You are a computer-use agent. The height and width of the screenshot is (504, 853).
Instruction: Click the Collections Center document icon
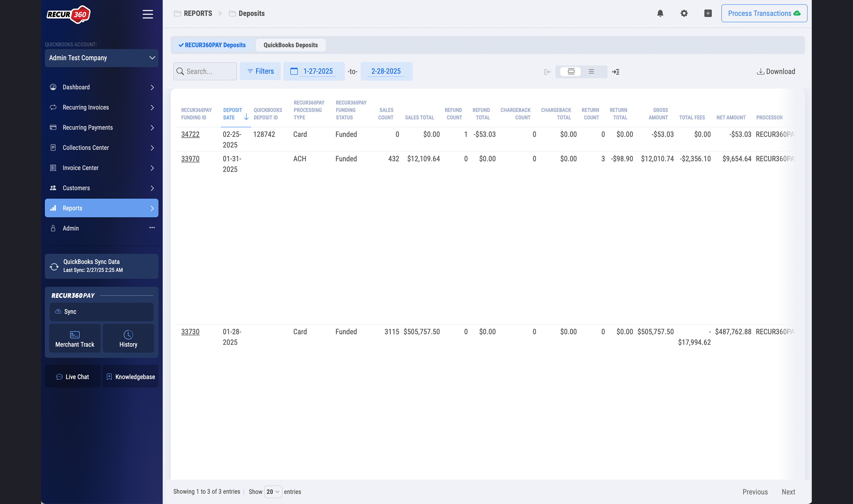(x=53, y=147)
